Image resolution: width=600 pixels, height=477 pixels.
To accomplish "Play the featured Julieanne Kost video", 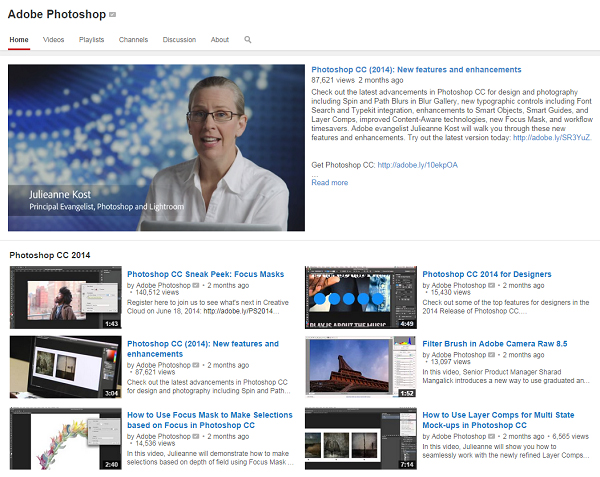I will pyautogui.click(x=156, y=148).
